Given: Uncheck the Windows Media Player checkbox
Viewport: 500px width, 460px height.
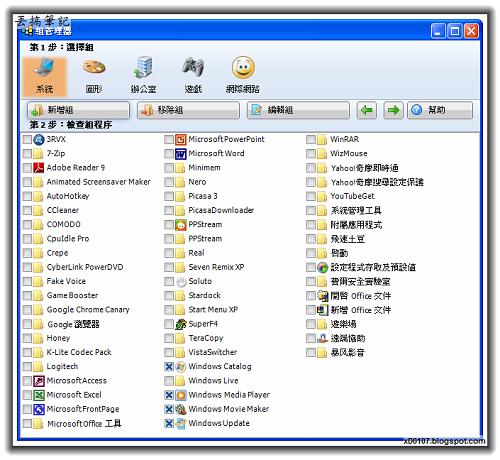Looking at the screenshot, I should (x=169, y=395).
